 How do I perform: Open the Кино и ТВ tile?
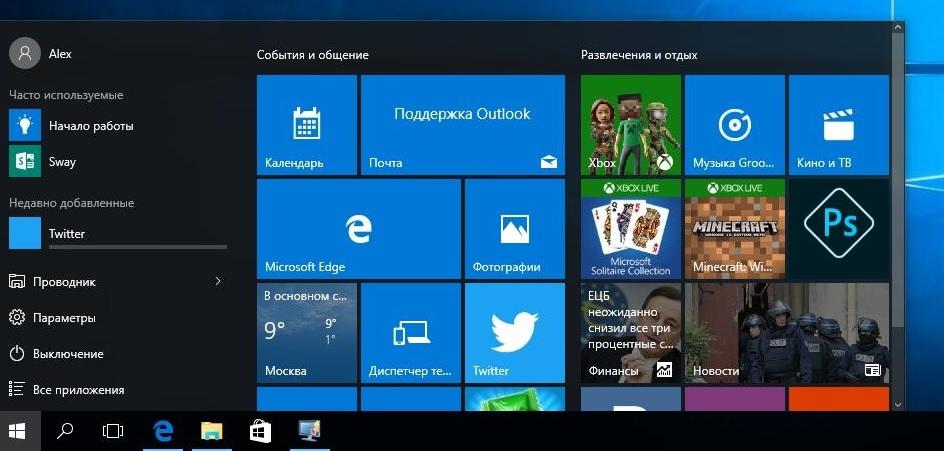pos(839,125)
